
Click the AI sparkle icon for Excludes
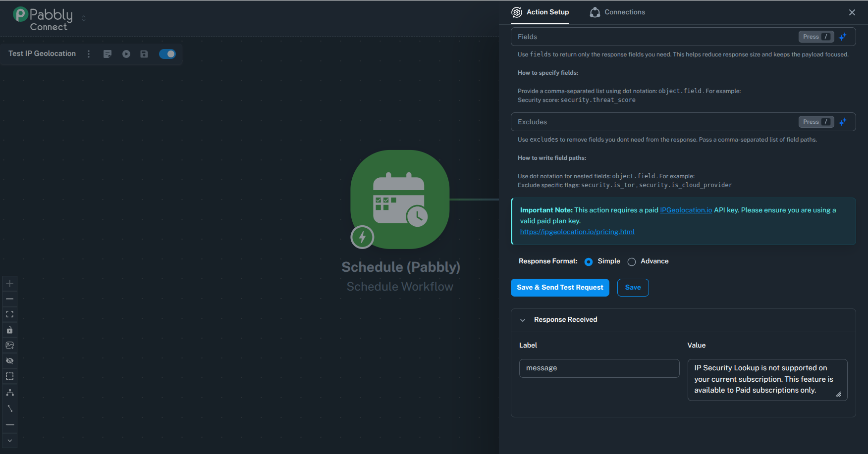click(x=843, y=122)
